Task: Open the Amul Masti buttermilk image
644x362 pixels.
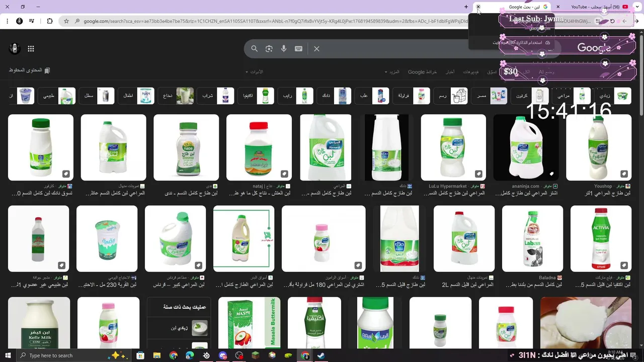Action: point(250,322)
